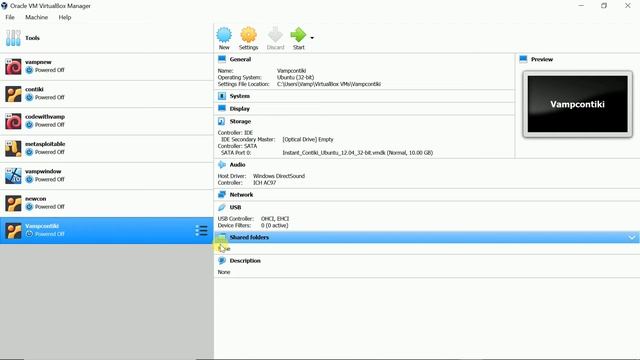Click the General section icon
640x360 pixels.
[222, 59]
